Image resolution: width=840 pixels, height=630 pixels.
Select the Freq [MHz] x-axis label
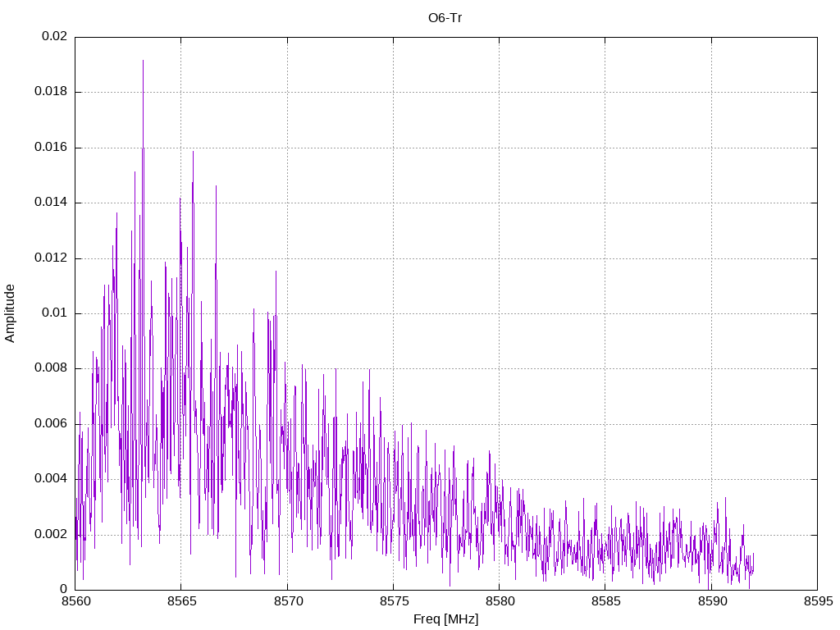pyautogui.click(x=445, y=619)
